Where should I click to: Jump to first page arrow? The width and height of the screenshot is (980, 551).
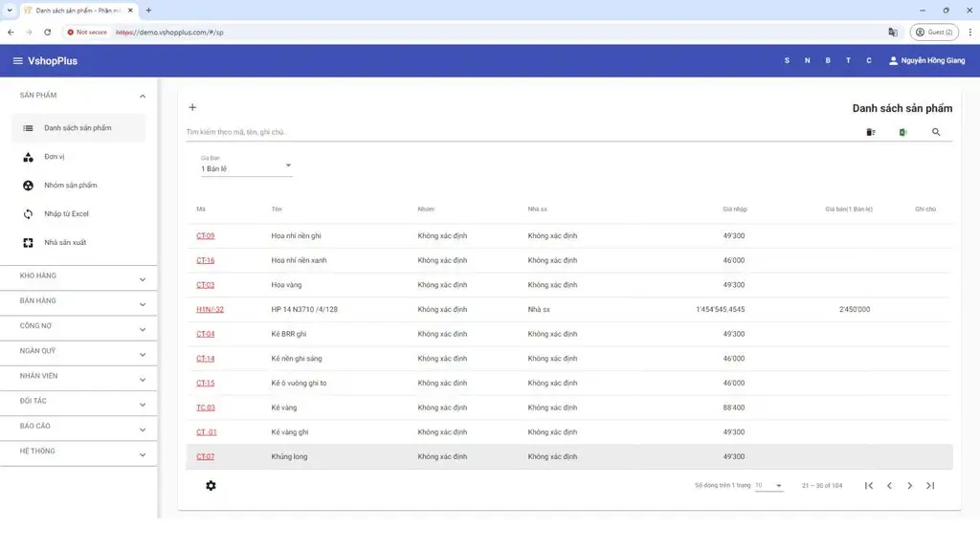(869, 485)
